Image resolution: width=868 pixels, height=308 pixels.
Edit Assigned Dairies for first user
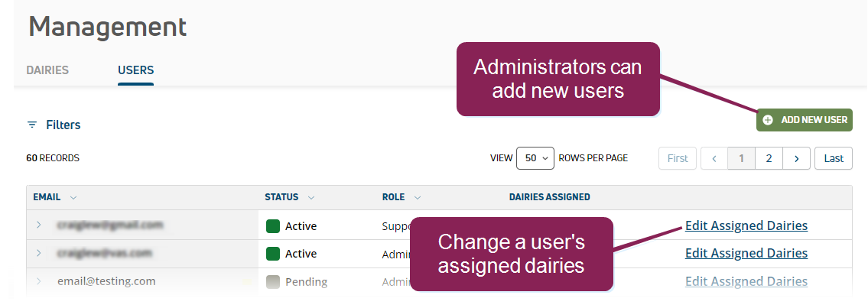coord(746,225)
